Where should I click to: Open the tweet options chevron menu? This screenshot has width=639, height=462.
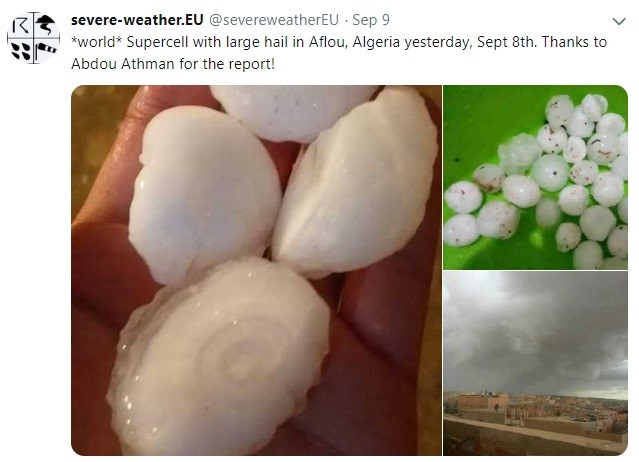pos(619,21)
